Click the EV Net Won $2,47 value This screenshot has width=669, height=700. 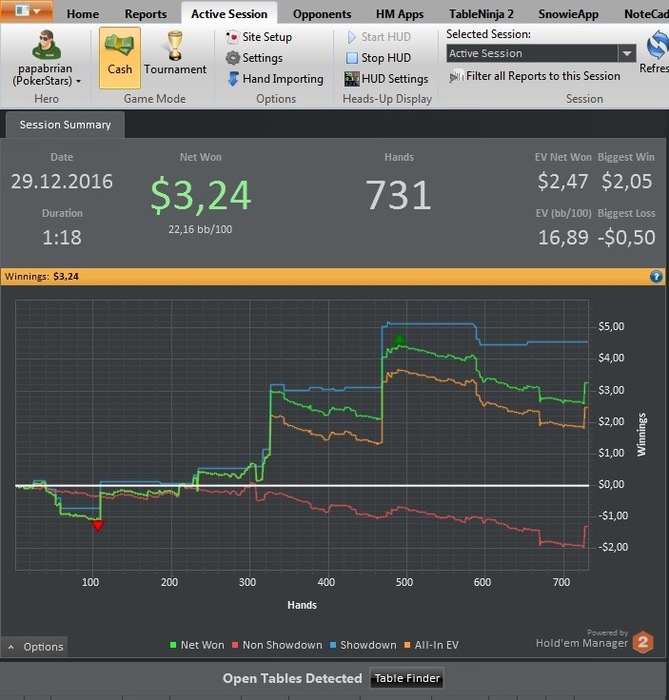coord(563,181)
